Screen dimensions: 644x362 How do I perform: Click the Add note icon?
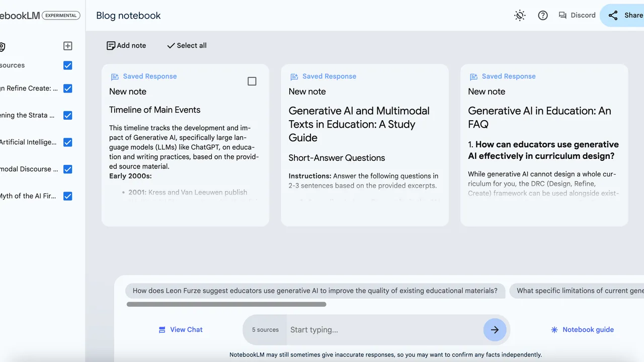pyautogui.click(x=111, y=46)
